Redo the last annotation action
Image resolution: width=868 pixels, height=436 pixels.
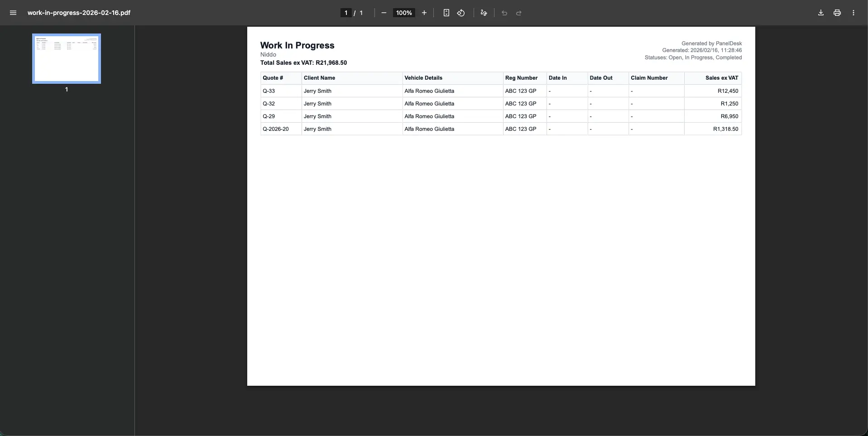tap(518, 13)
